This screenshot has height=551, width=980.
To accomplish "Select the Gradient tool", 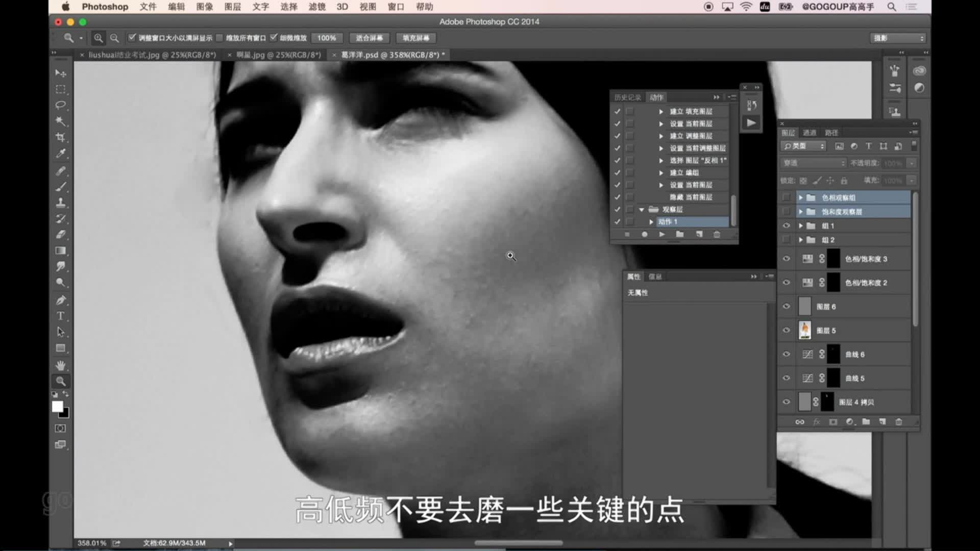I will pyautogui.click(x=61, y=251).
